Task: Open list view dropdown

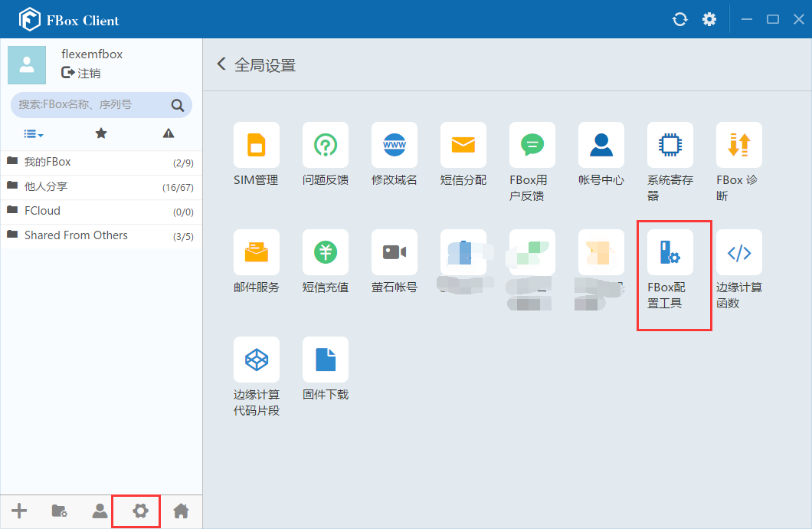Action: pyautogui.click(x=34, y=134)
